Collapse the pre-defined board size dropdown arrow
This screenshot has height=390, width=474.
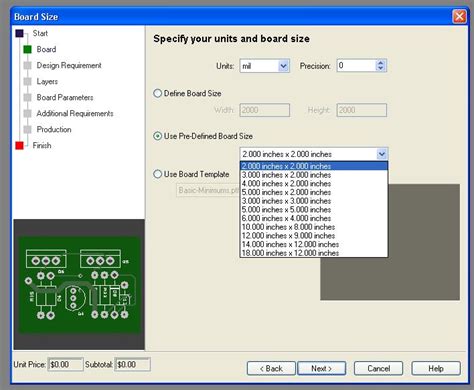click(x=382, y=154)
